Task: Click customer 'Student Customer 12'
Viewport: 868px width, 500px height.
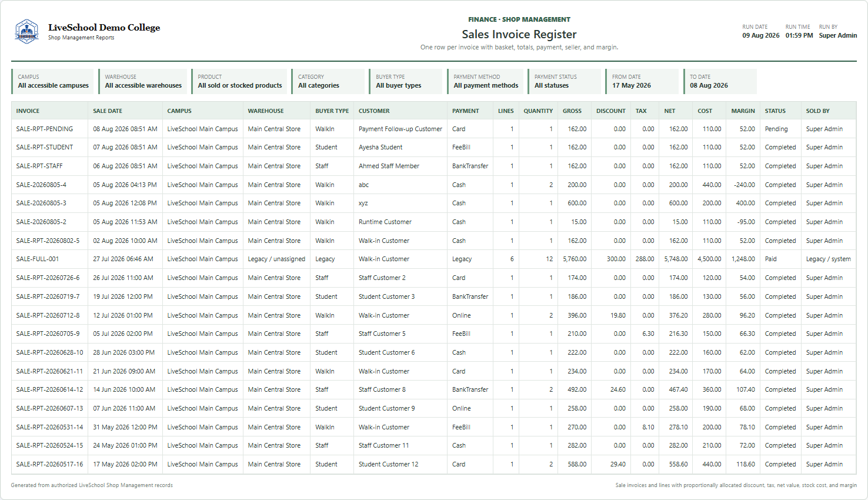Action: coord(389,464)
